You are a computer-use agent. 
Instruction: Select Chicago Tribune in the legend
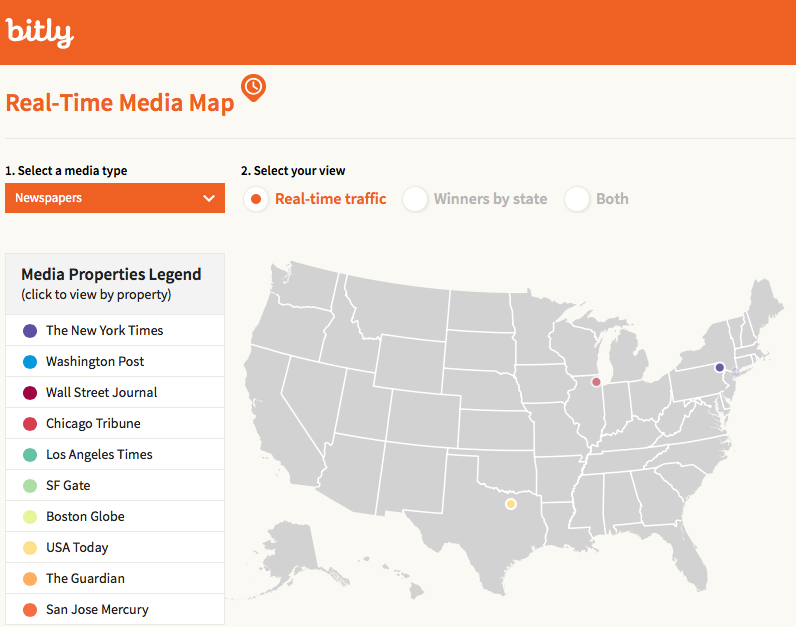pyautogui.click(x=93, y=423)
